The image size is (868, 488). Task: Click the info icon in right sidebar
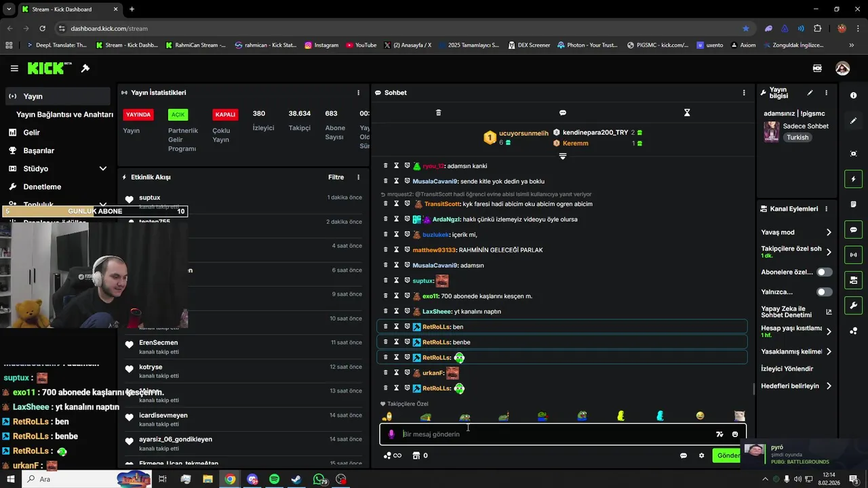854,96
